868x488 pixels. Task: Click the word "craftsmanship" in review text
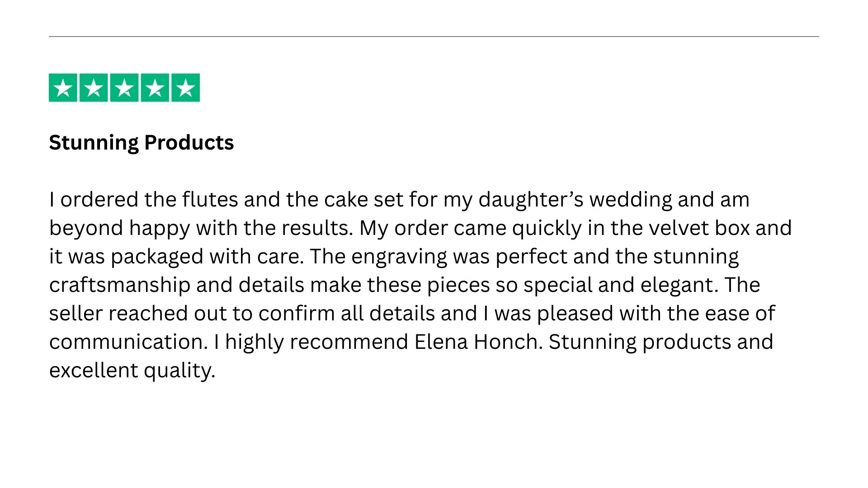[119, 285]
